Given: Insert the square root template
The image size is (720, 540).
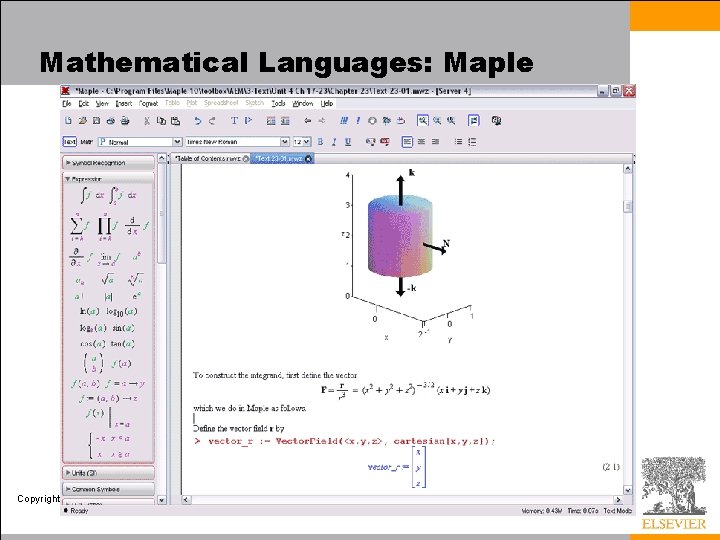Looking at the screenshot, I should click(107, 279).
